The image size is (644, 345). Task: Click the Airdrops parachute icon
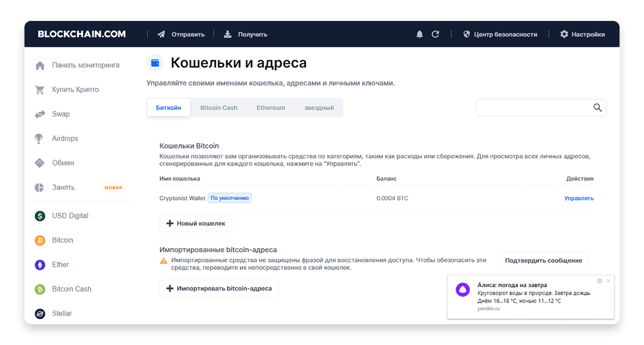pos(39,139)
